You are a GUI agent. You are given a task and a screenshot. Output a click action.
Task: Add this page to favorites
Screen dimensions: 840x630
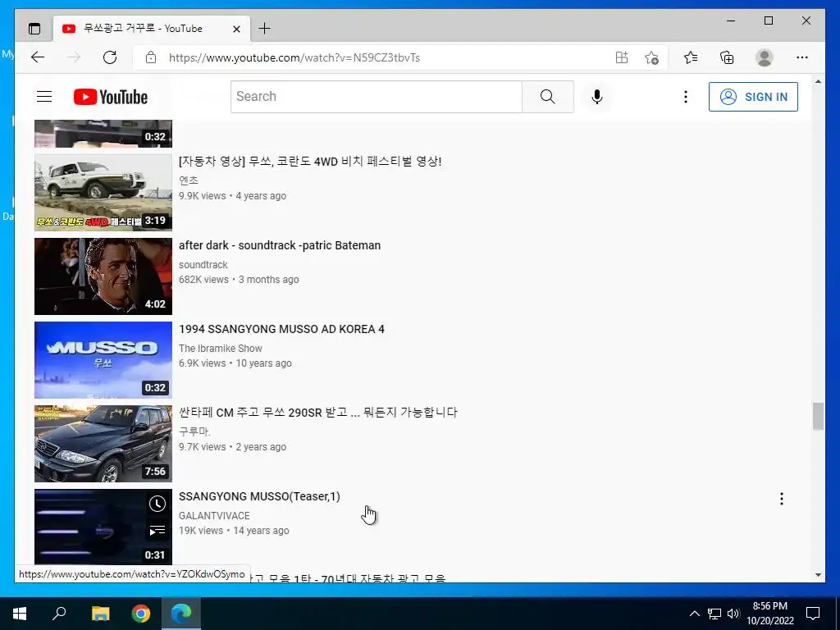pos(651,57)
